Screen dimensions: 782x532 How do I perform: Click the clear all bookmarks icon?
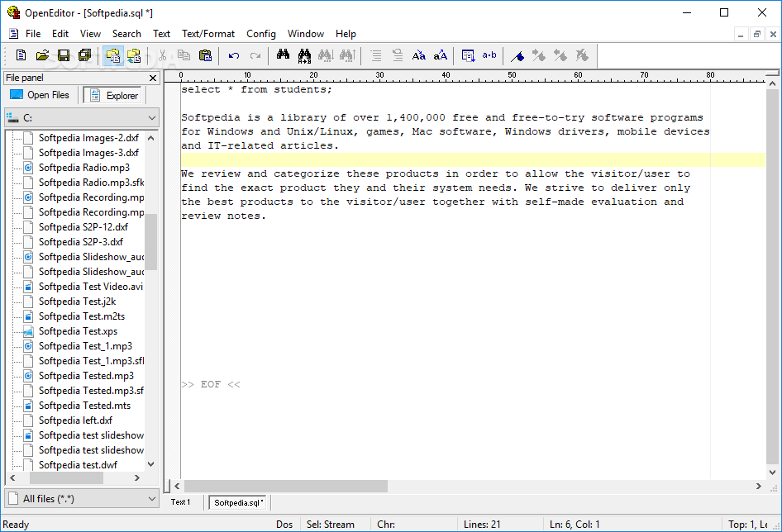(581, 55)
